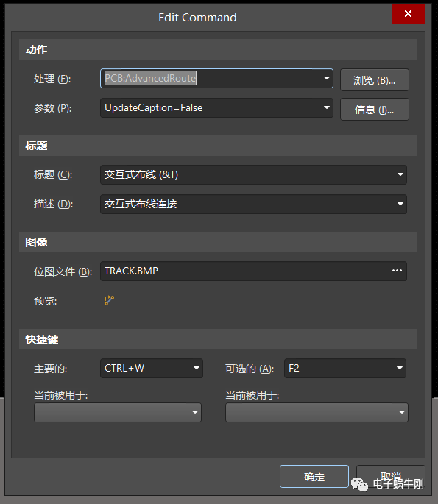The height and width of the screenshot is (504, 438).
Task: Open the 可选的 (A) shortcut dropdown arrow
Action: tap(400, 368)
